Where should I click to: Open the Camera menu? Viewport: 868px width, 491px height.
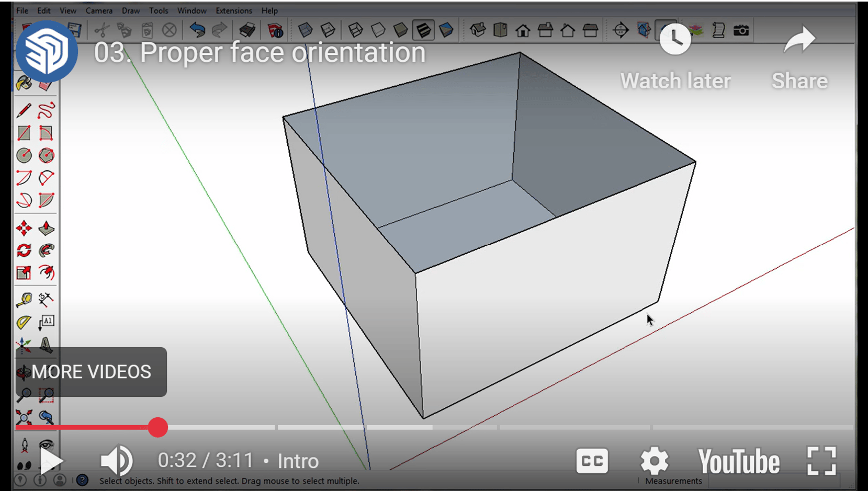(99, 10)
